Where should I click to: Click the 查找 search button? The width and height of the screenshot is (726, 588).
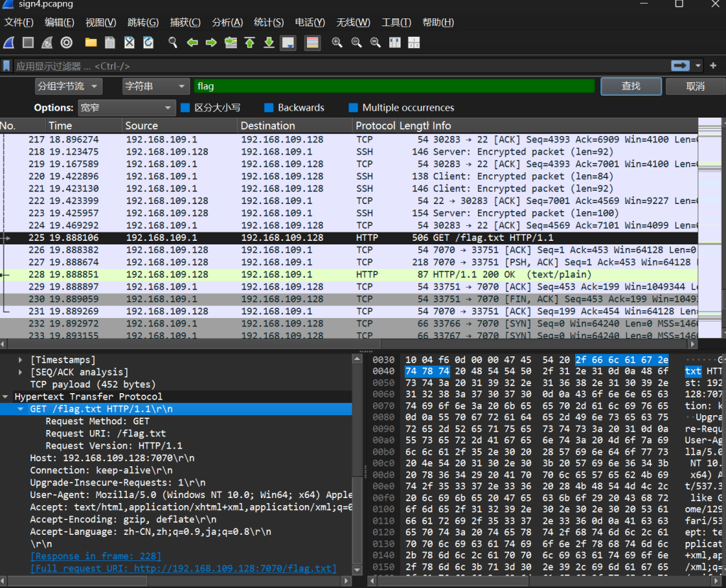coord(631,86)
